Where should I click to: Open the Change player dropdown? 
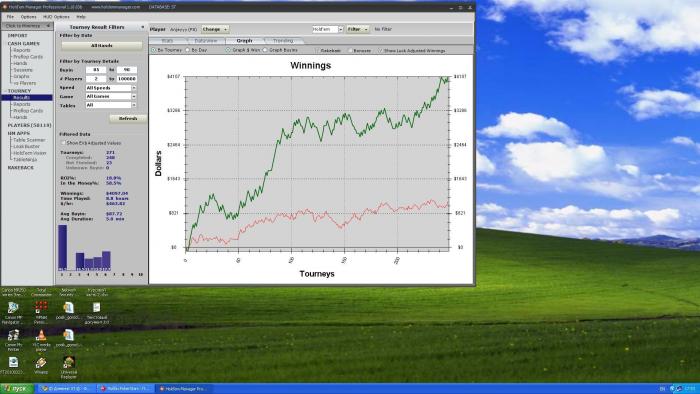click(x=215, y=29)
